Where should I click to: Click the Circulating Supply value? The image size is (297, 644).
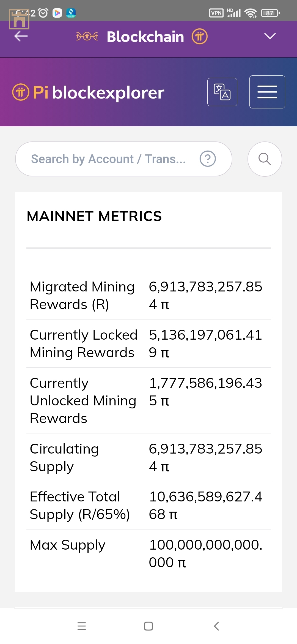[x=205, y=457]
